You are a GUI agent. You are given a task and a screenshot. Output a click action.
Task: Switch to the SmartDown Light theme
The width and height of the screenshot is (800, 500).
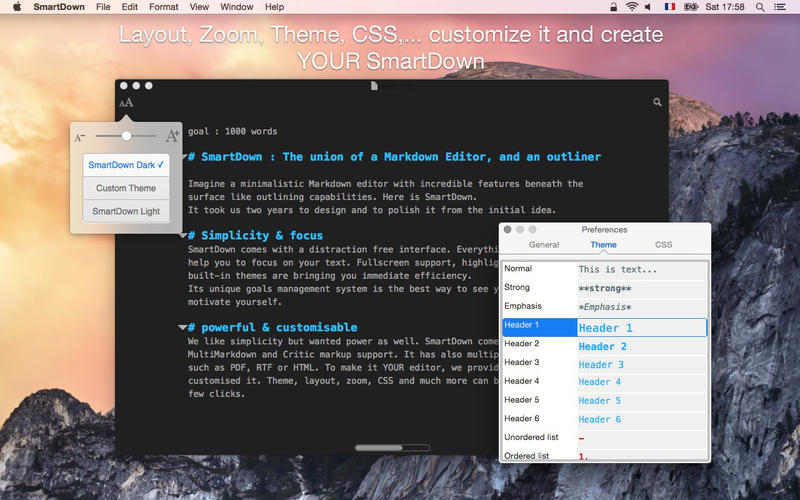pyautogui.click(x=126, y=211)
